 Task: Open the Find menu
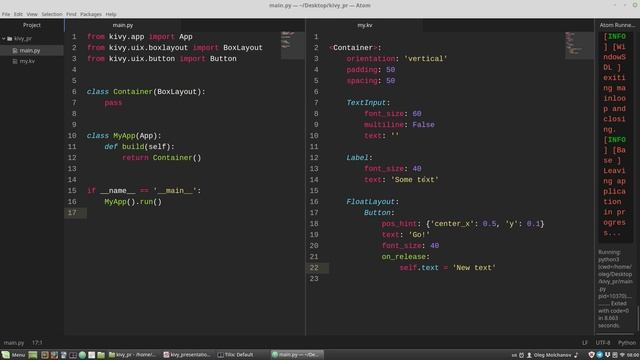coord(71,14)
